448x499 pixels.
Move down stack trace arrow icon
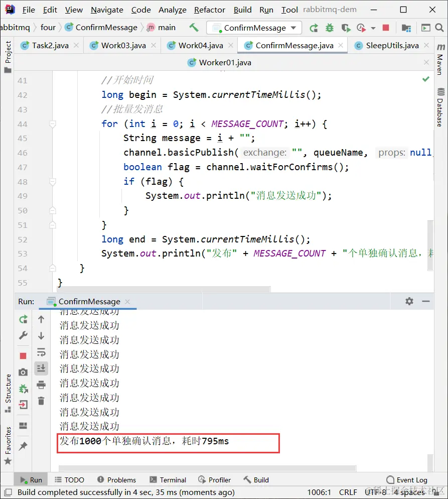pyautogui.click(x=41, y=336)
